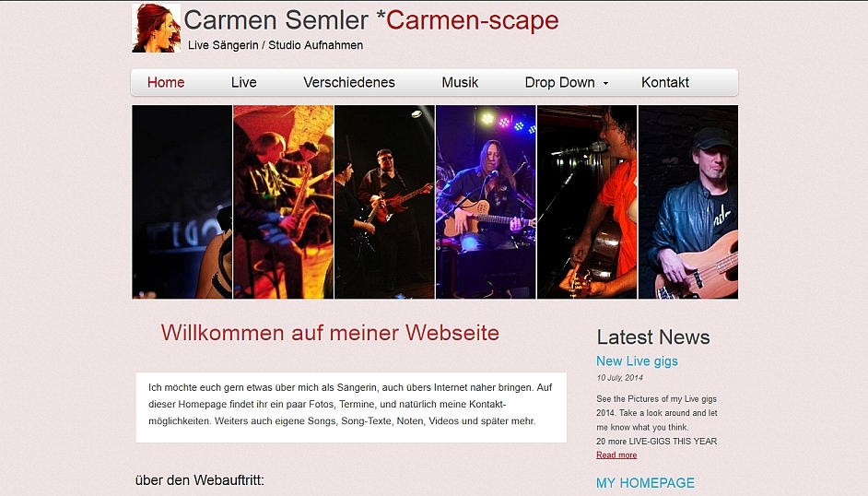Open the Verschiedenes navigation item
This screenshot has height=496, width=868.
pos(348,82)
